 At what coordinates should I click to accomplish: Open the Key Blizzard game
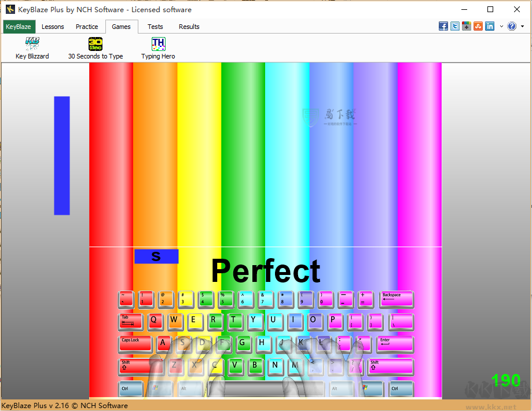(x=32, y=46)
